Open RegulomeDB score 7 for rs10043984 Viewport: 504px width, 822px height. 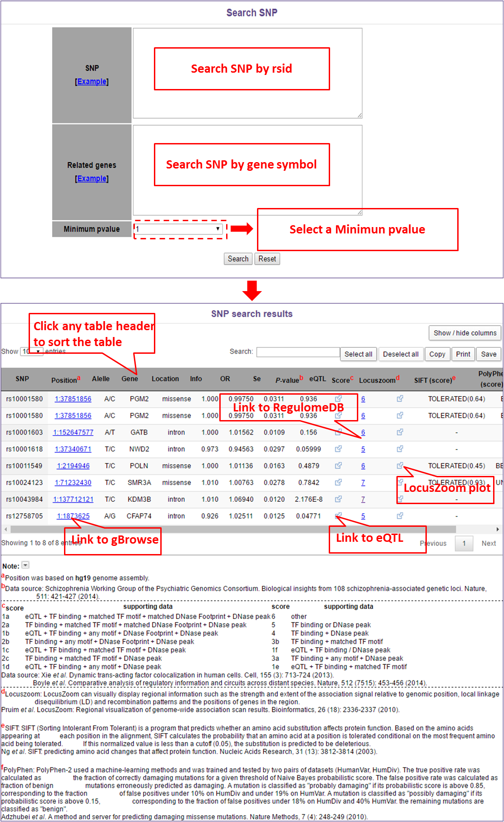pos(363,500)
